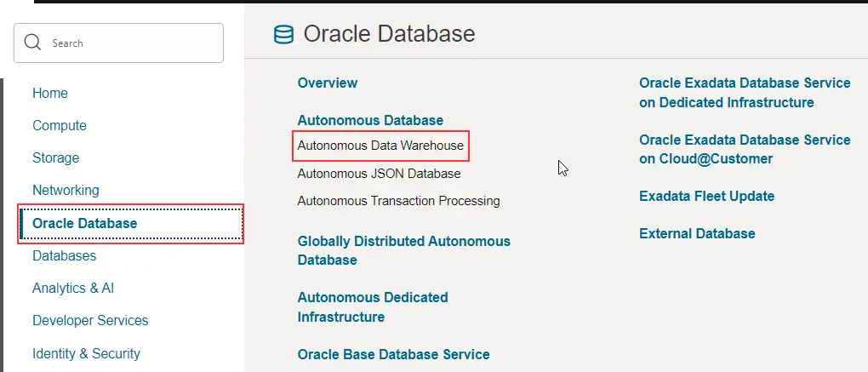The height and width of the screenshot is (372, 868).
Task: Click the search magnifier icon
Action: 33,43
